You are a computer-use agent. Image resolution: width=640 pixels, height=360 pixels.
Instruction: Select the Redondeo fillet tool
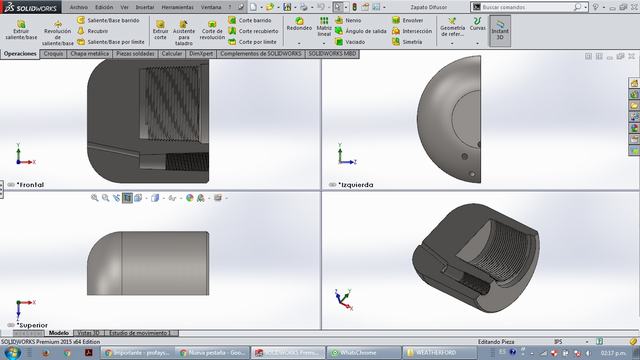(299, 24)
